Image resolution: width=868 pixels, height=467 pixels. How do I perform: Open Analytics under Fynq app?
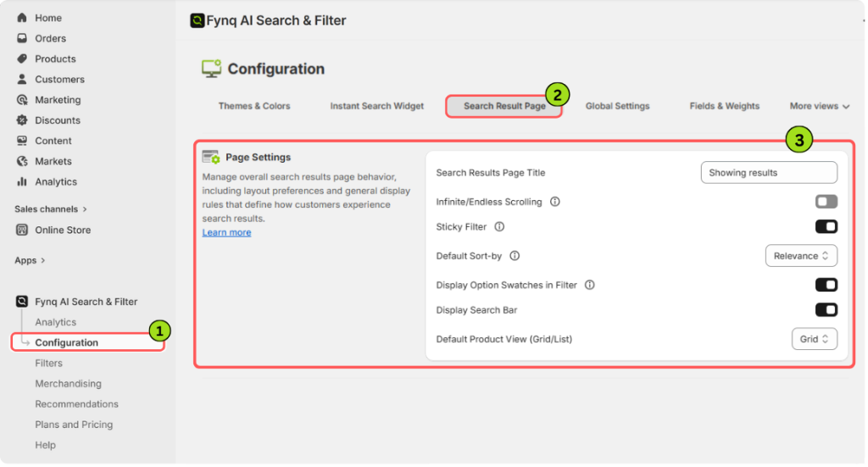tap(55, 322)
